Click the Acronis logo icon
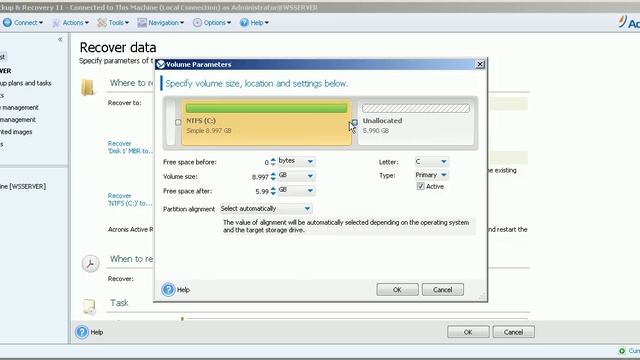The width and height of the screenshot is (640, 360). click(622, 22)
